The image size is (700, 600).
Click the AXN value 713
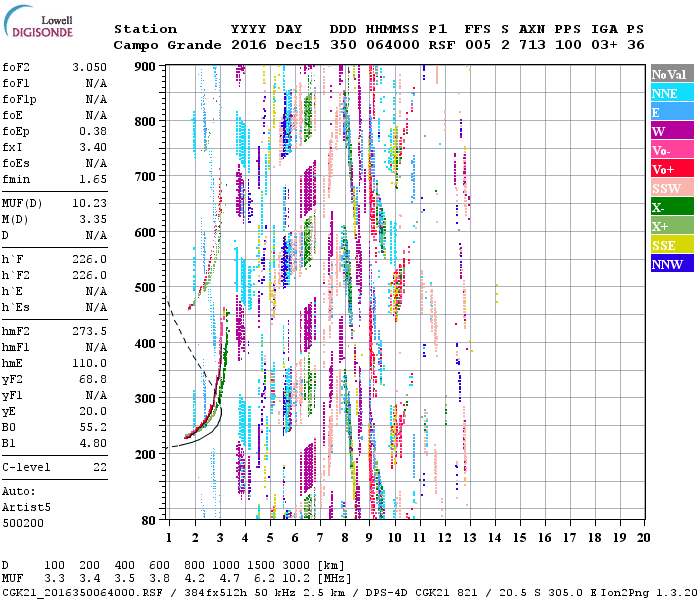pos(532,45)
